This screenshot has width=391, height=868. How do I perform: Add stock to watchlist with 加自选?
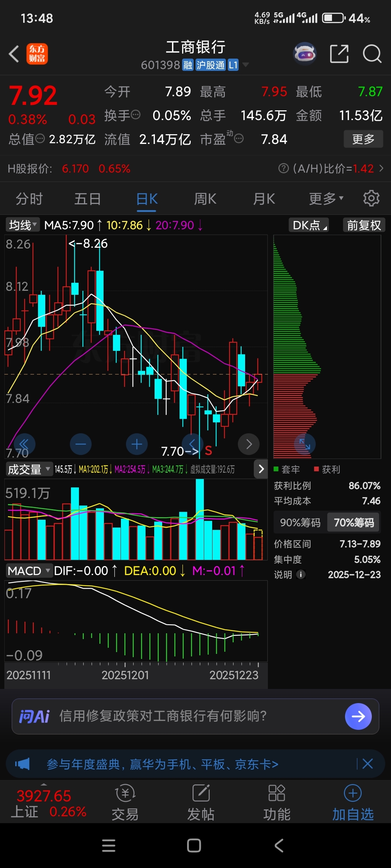[353, 802]
